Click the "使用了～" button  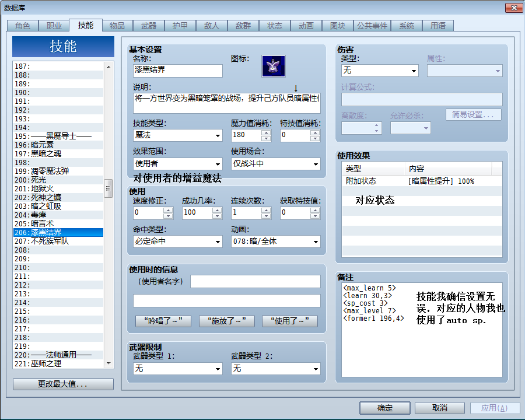[290, 321]
